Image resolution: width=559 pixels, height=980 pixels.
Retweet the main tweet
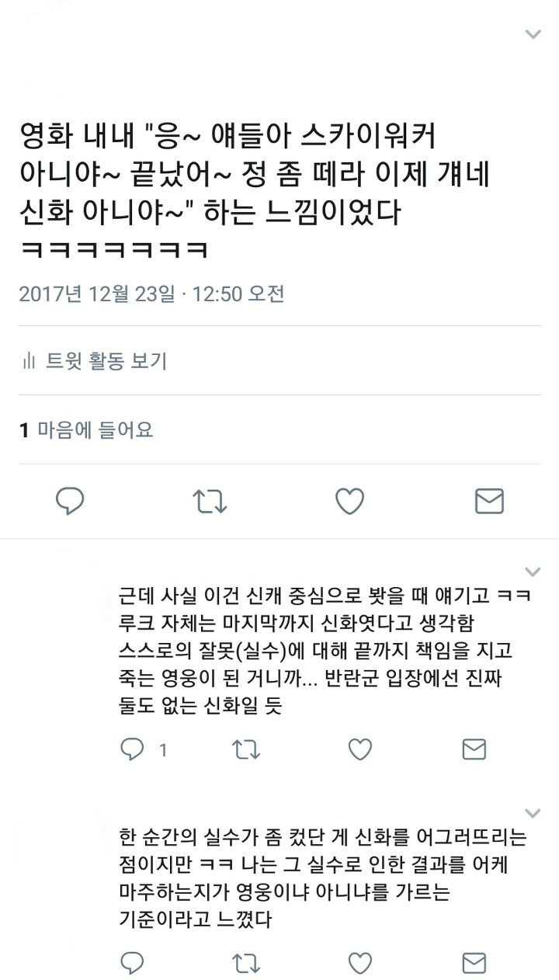tap(209, 501)
